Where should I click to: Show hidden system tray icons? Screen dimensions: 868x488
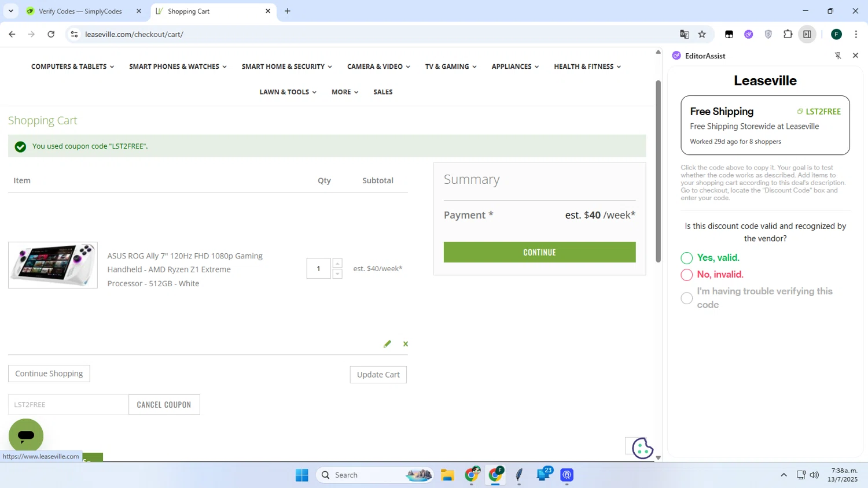[784, 475]
